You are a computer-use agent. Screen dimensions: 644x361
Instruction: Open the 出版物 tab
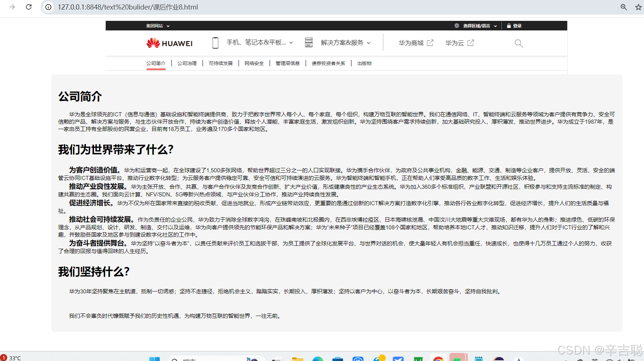(364, 63)
